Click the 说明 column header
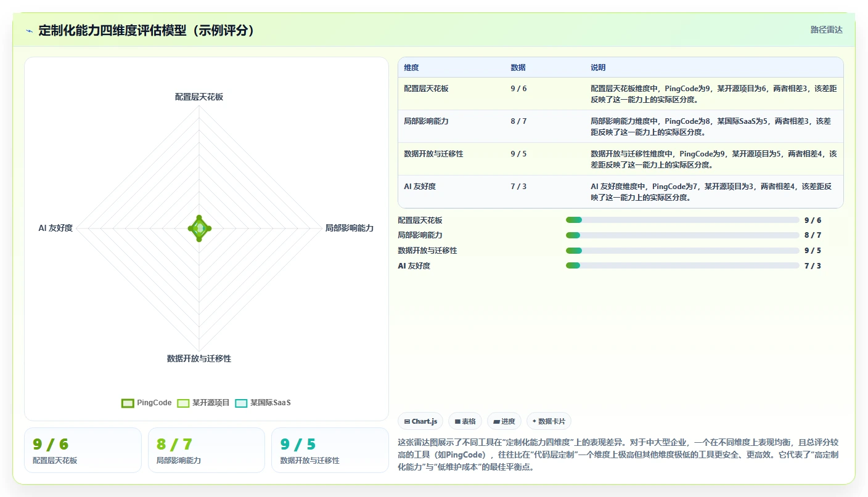 tap(598, 68)
